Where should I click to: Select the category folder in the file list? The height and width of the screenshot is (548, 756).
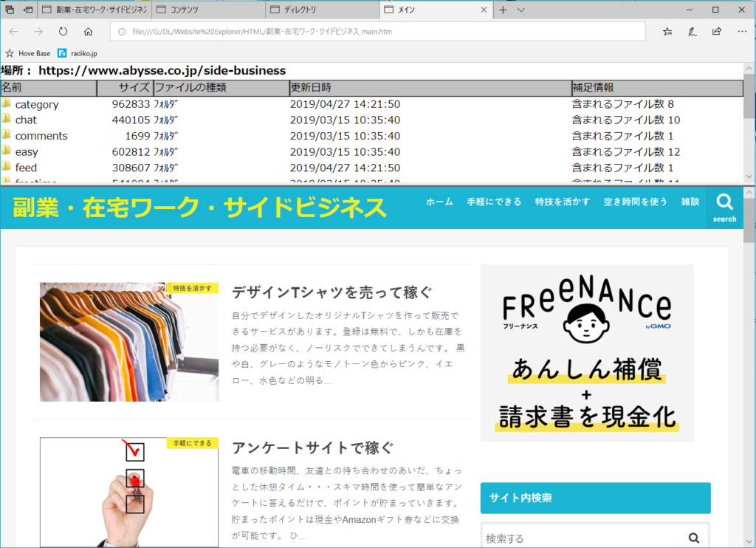pyautogui.click(x=35, y=104)
